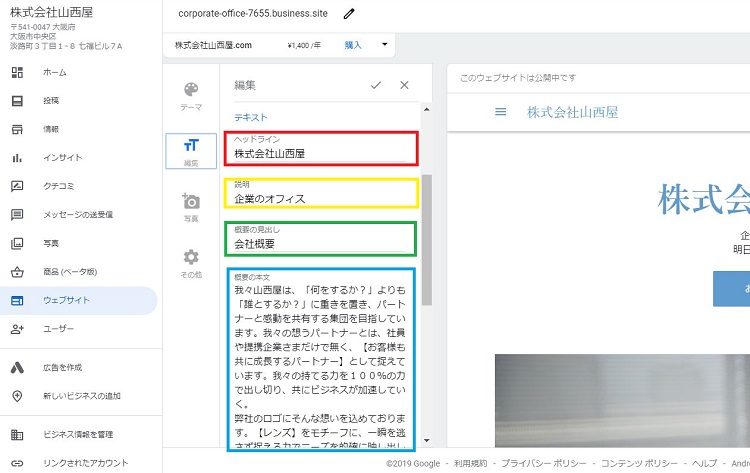Close the 編集 panel with X
The width and height of the screenshot is (750, 473).
coord(404,85)
